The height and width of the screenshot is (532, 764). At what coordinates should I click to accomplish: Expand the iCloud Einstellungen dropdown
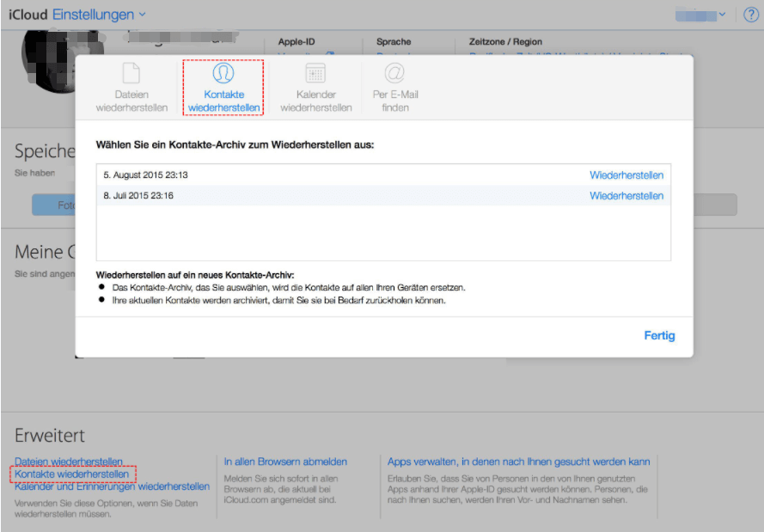(142, 15)
